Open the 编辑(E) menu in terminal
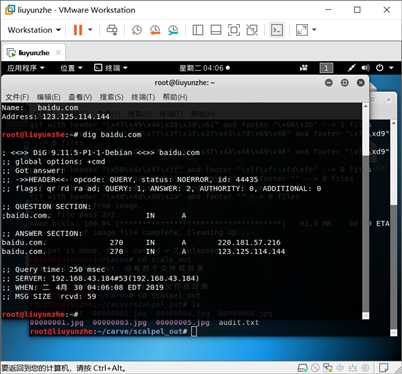Image resolution: width=402 pixels, height=374 pixels. 49,97
